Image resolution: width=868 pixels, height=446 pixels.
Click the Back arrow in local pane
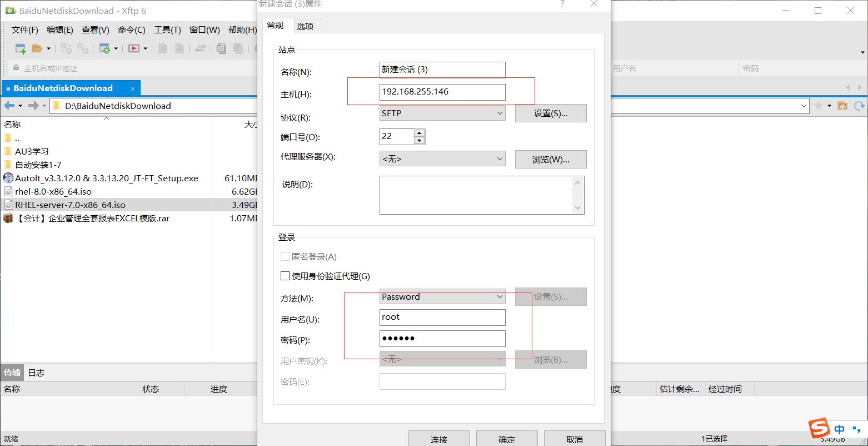click(9, 106)
